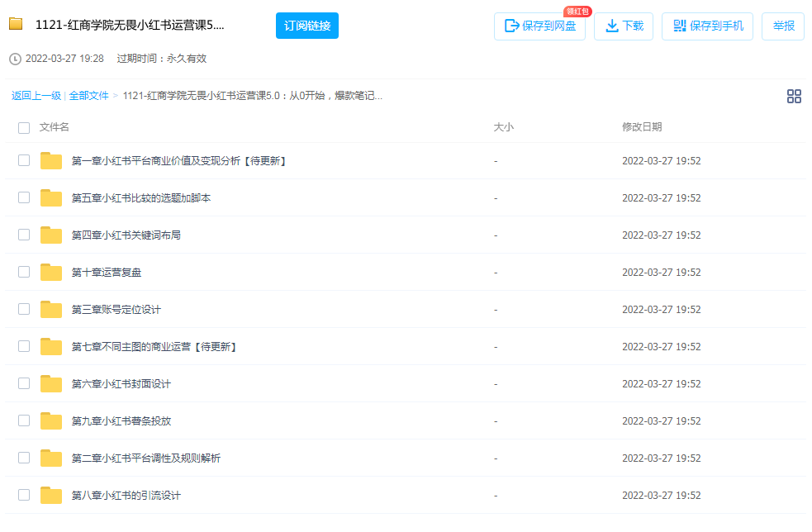Viewport: 812px width, 532px height.
Task: Check the box for 第六章小红书封面设计
Action: (24, 383)
